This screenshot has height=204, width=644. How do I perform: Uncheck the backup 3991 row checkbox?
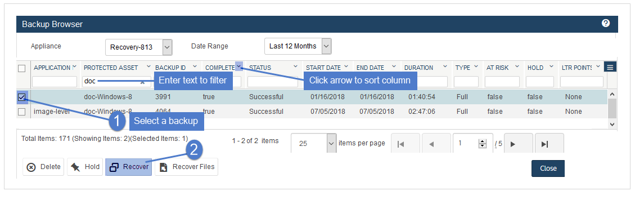(22, 97)
